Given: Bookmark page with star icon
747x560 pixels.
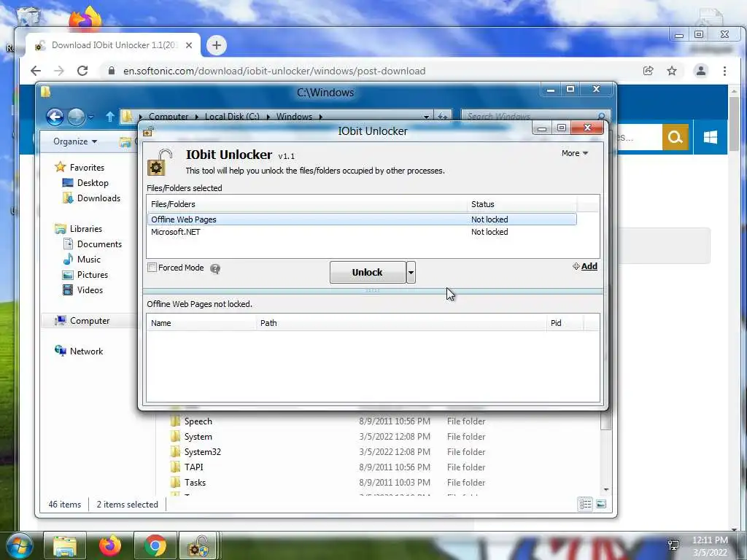Looking at the screenshot, I should 672,71.
